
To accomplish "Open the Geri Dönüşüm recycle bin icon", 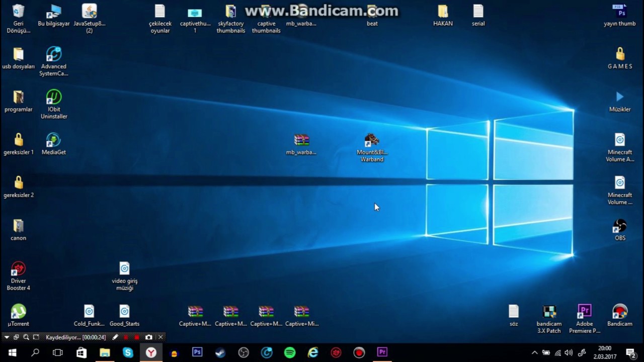I will pos(19,19).
